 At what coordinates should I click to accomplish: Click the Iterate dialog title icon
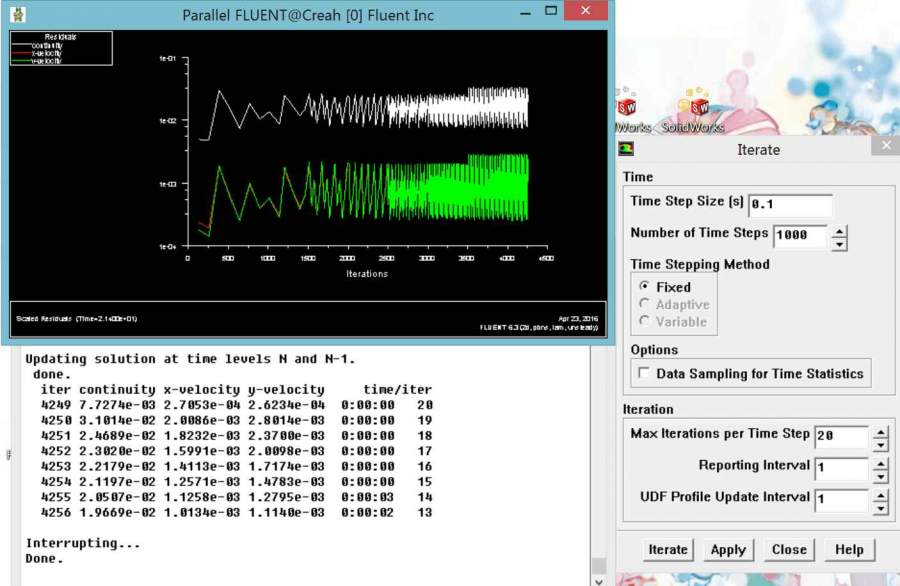point(626,149)
